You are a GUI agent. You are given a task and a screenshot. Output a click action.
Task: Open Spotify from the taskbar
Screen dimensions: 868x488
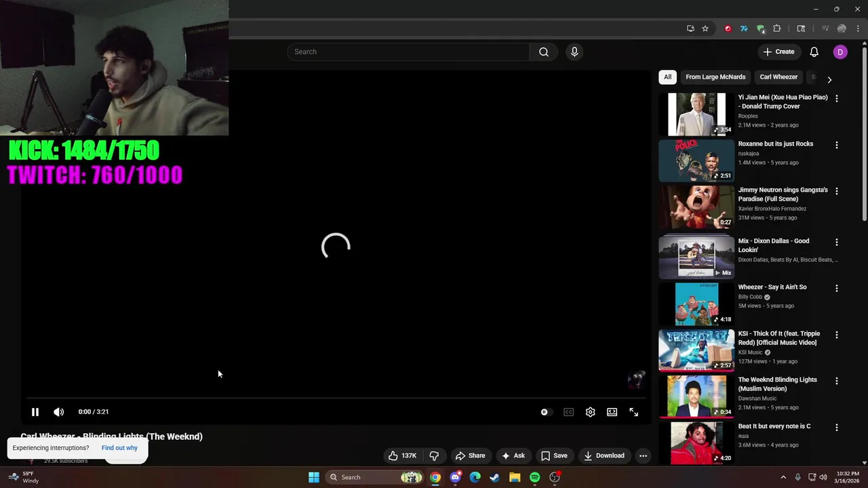tap(534, 477)
